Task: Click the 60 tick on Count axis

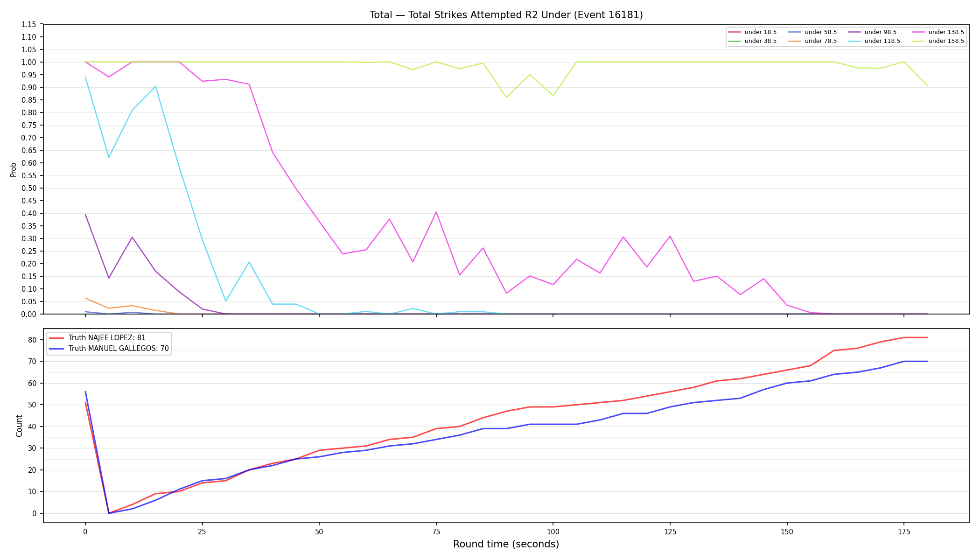Action: [x=32, y=383]
